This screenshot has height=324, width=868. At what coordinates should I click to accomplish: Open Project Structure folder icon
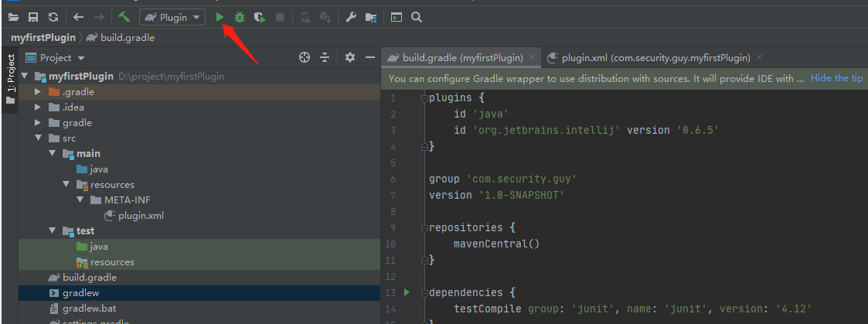[371, 18]
